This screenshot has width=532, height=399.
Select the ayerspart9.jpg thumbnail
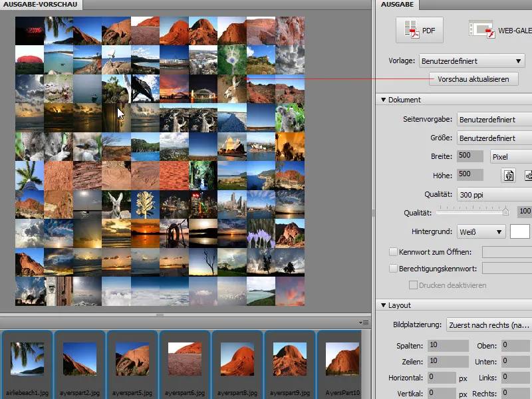[290, 359]
